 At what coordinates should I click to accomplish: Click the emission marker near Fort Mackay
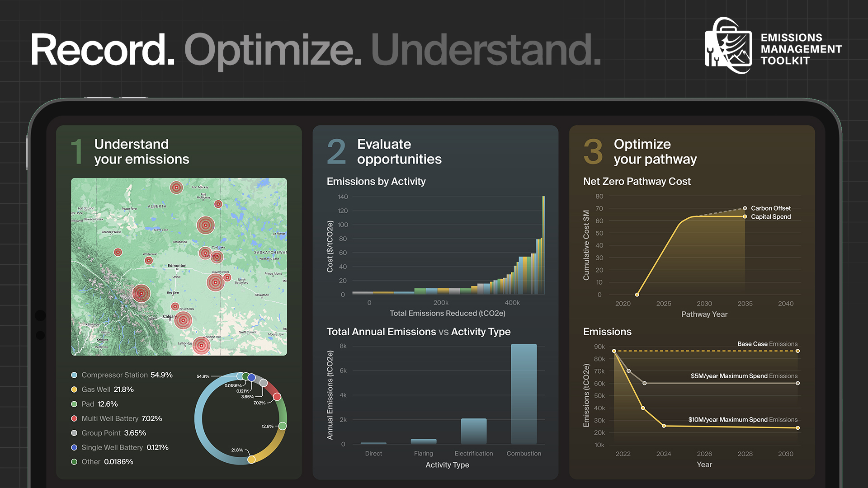176,187
